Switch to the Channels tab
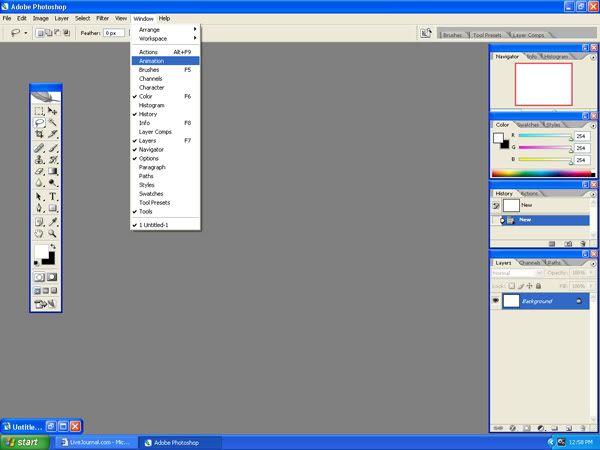Image resolution: width=600 pixels, height=450 pixels. click(x=530, y=263)
